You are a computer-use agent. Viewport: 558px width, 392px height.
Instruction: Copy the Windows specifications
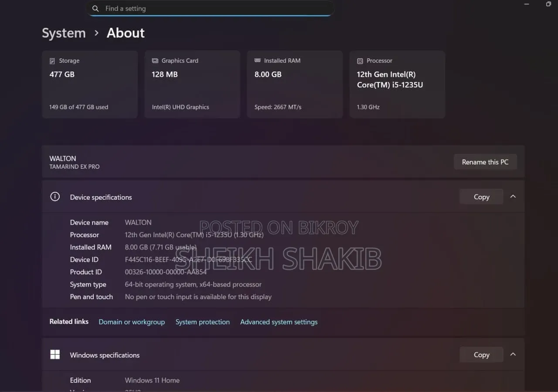(x=481, y=355)
